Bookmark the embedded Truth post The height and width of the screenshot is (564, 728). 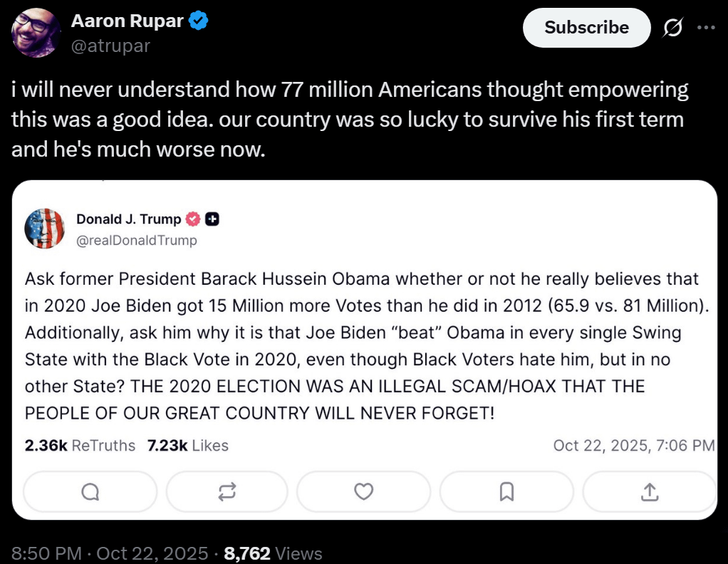(x=506, y=491)
